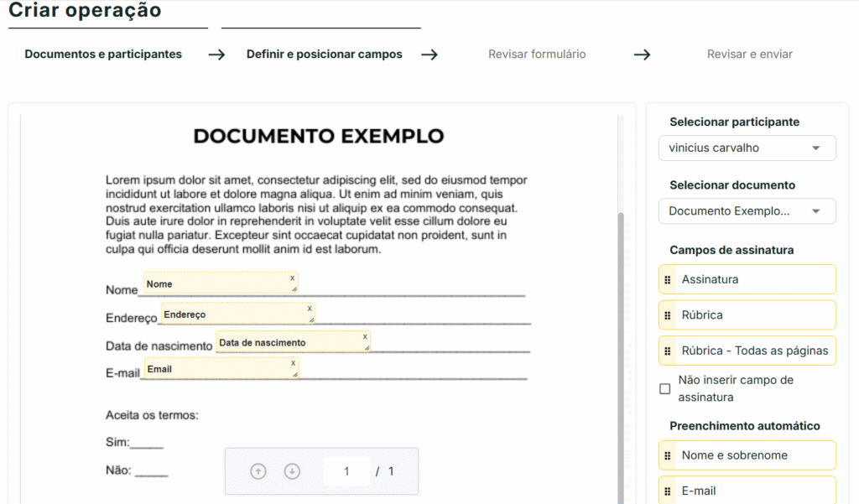The width and height of the screenshot is (859, 504).
Task: Remove the Endereço field using its x
Action: tap(310, 308)
